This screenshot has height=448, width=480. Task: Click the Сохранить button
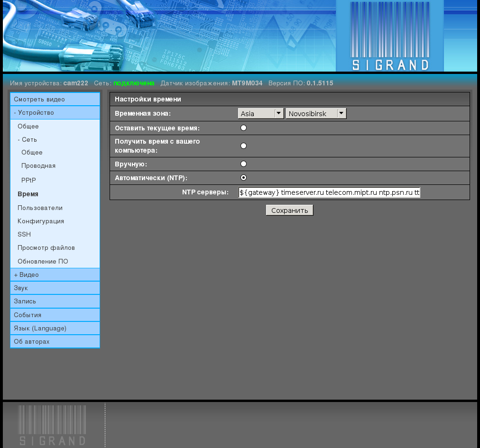pyautogui.click(x=289, y=210)
